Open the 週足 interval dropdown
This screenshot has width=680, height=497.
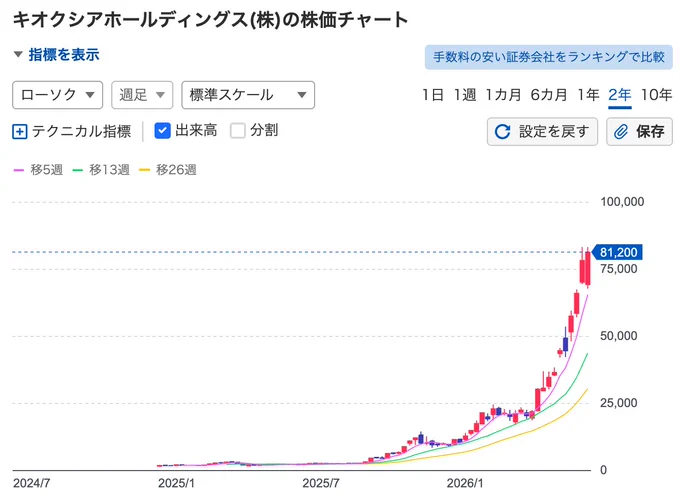tap(142, 95)
